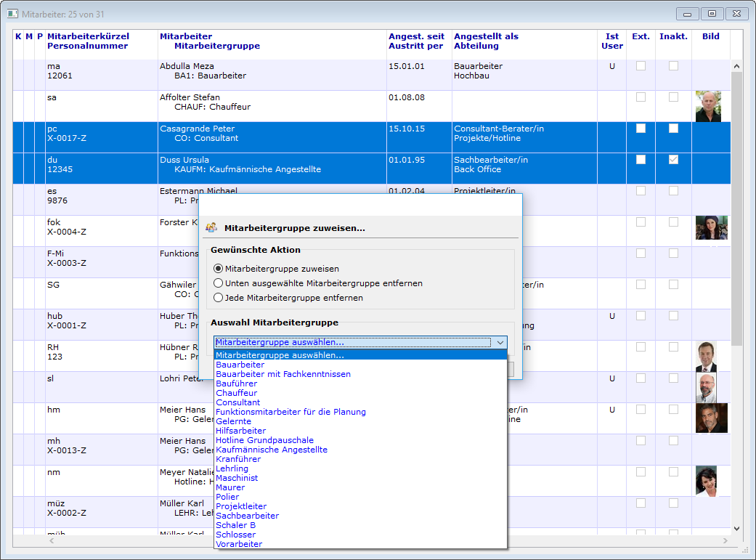Click Affolter Stefan's profile photo
Viewport: 756px width, 560px height.
(707, 106)
